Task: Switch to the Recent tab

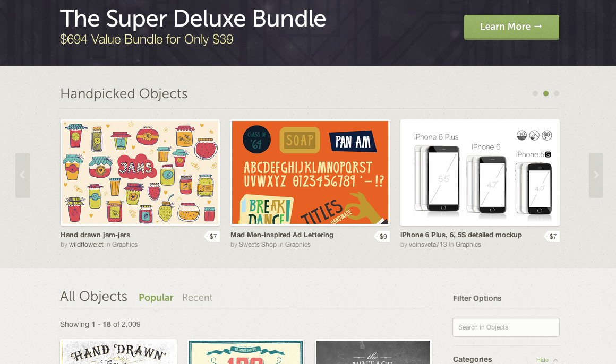Action: pyautogui.click(x=197, y=298)
